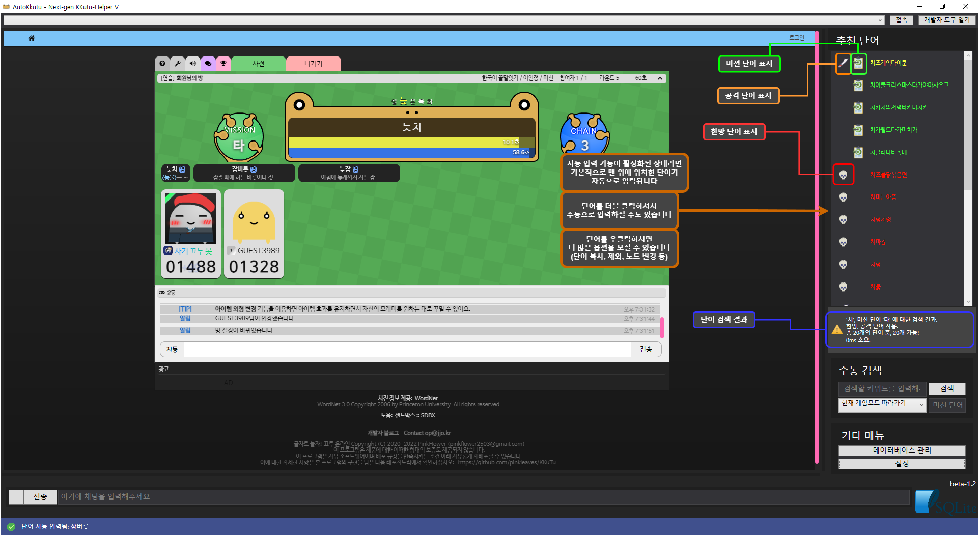The image size is (980, 537).
Task: Click the 미션 단어 button
Action: 947,405
